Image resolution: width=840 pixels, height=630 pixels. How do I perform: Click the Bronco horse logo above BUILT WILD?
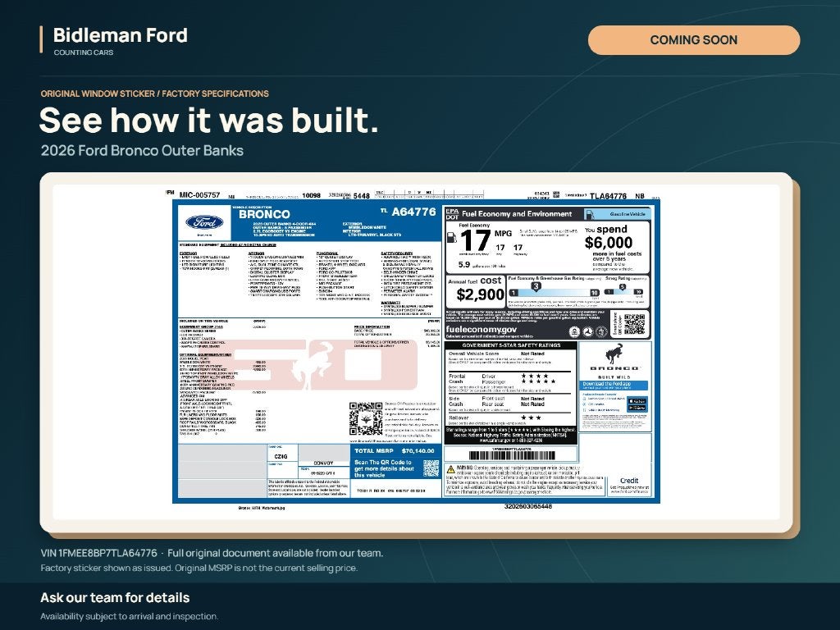[x=614, y=354]
